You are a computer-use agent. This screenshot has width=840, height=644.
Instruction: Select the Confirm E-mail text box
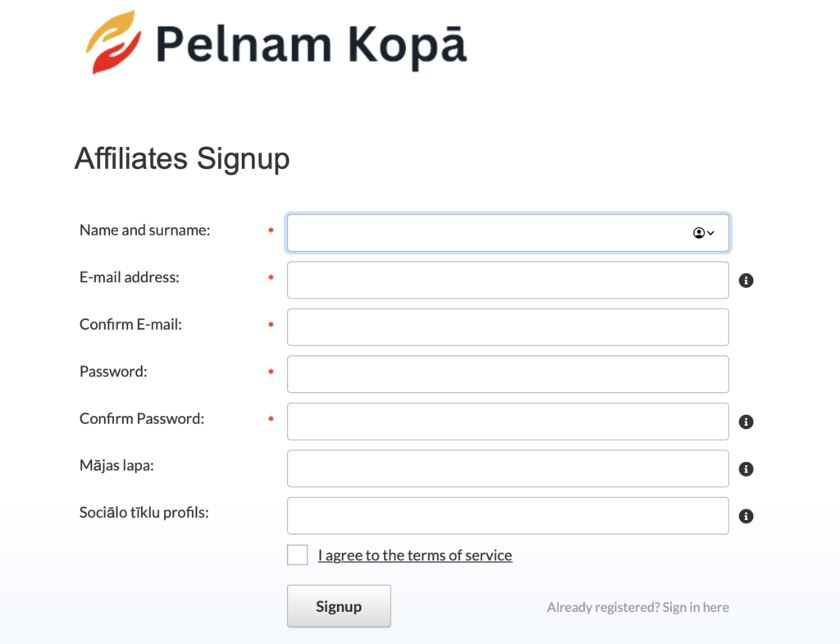(508, 327)
